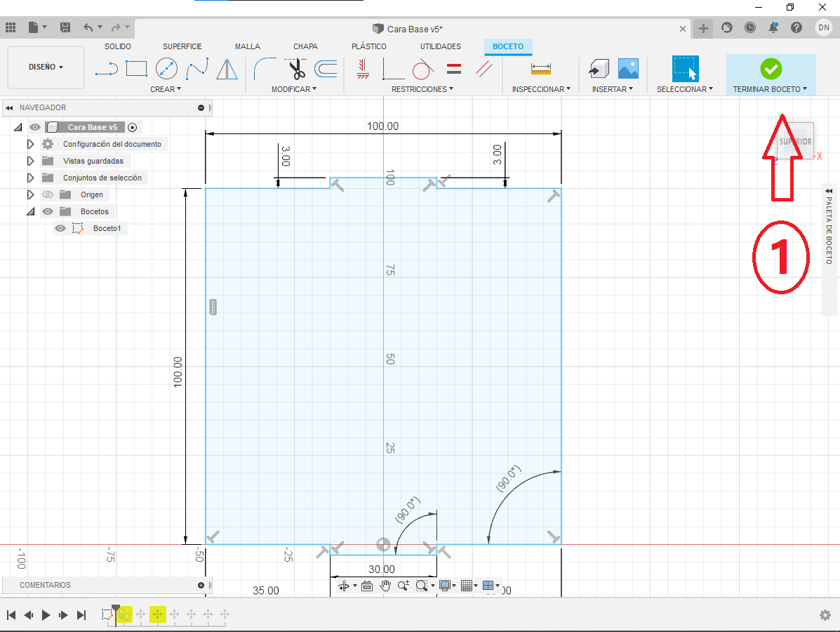This screenshot has width=840, height=632.
Task: Open the RESTRICCIONES dropdown menu
Action: click(x=422, y=89)
